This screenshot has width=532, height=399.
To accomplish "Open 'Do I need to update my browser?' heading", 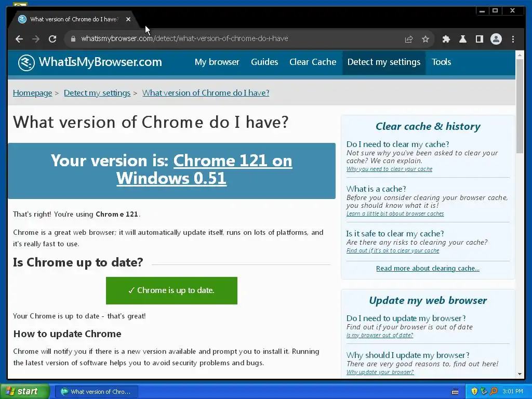I will pyautogui.click(x=406, y=318).
